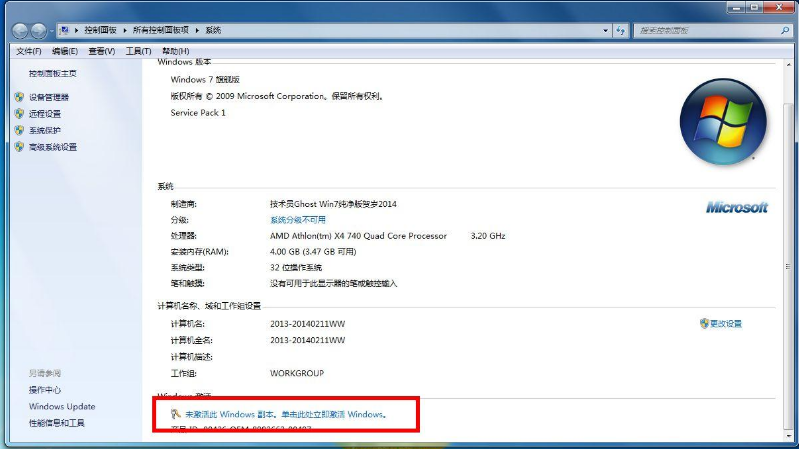This screenshot has height=449, width=799.
Task: Click the refresh button beside address bar
Action: click(621, 31)
